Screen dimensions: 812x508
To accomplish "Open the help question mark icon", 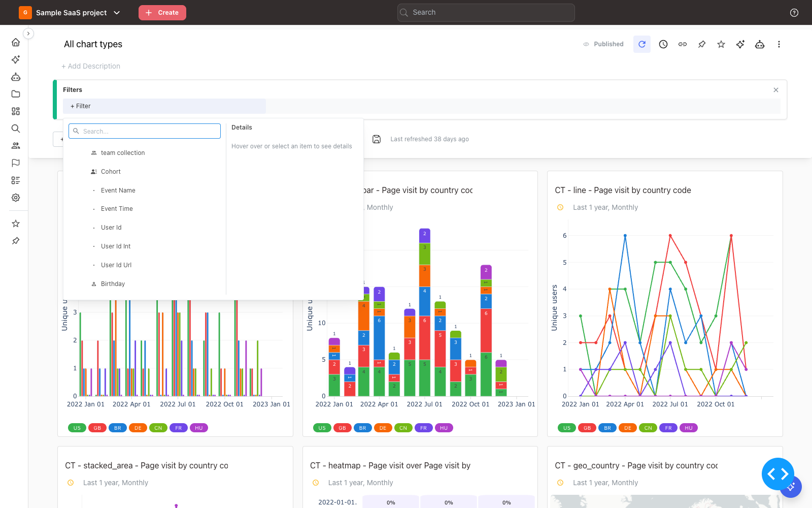I will click(794, 13).
